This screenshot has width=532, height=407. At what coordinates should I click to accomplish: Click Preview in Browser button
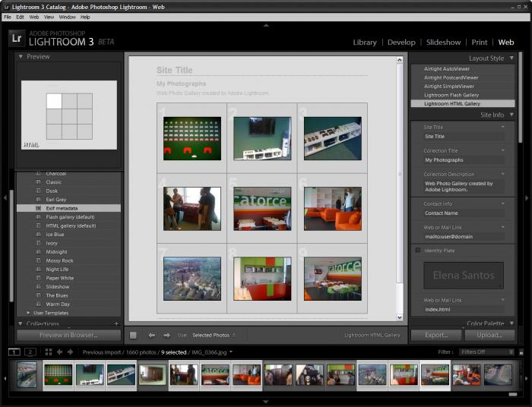pyautogui.click(x=68, y=335)
